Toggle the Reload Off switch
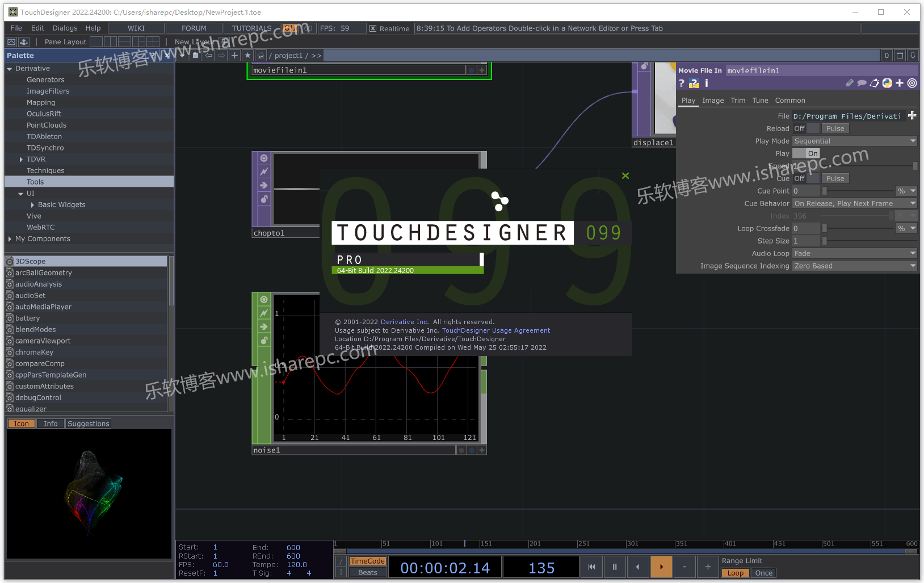This screenshot has height=583, width=924. [806, 129]
